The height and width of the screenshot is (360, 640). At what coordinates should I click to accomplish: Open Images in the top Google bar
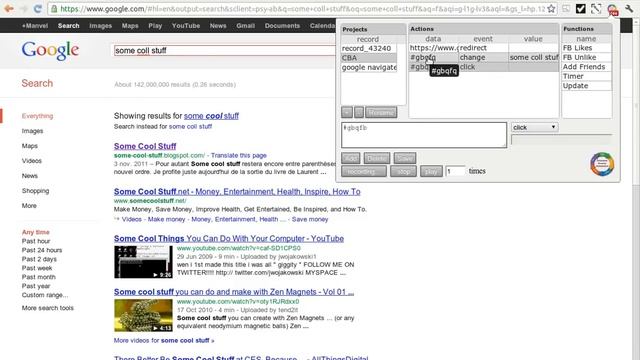click(x=100, y=26)
